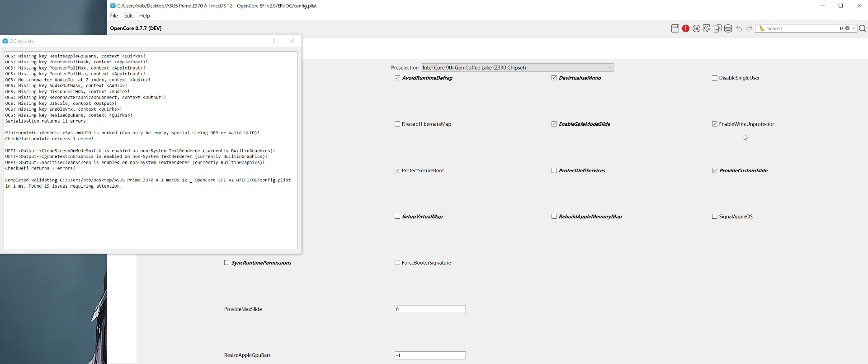Clear the search text with the X icon
This screenshot has width=868, height=364.
coord(848,28)
